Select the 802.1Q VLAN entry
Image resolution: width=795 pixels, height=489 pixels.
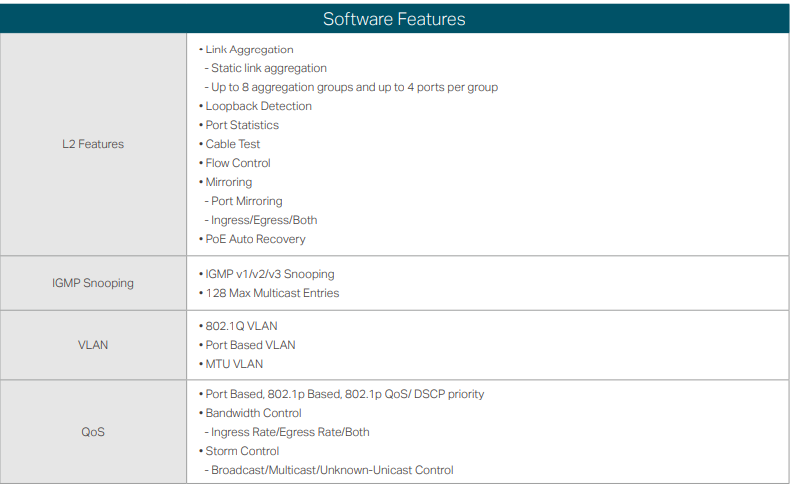pyautogui.click(x=241, y=326)
